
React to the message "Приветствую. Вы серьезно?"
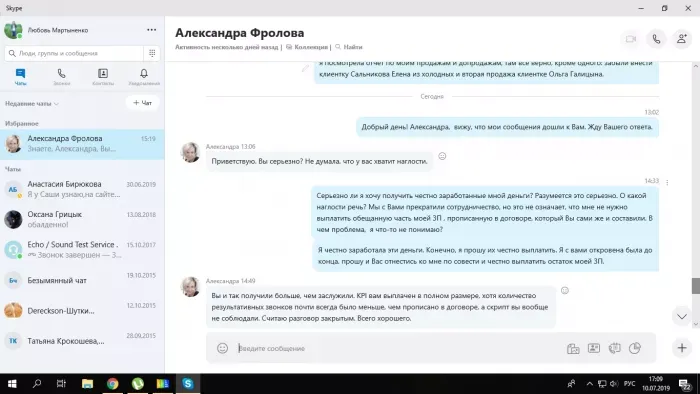442,156
